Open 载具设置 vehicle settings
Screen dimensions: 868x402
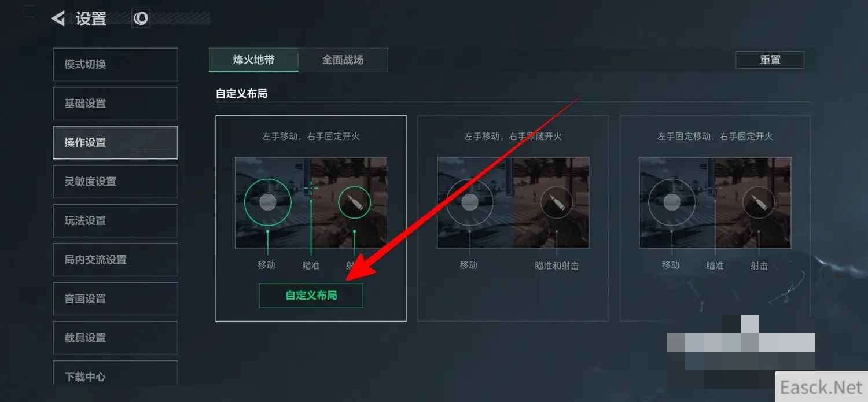tap(115, 338)
